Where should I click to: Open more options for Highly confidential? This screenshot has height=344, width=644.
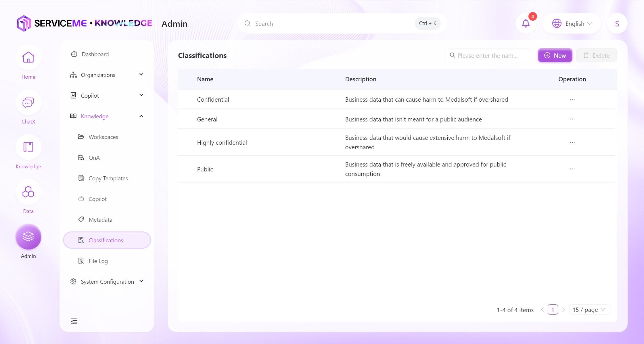572,142
